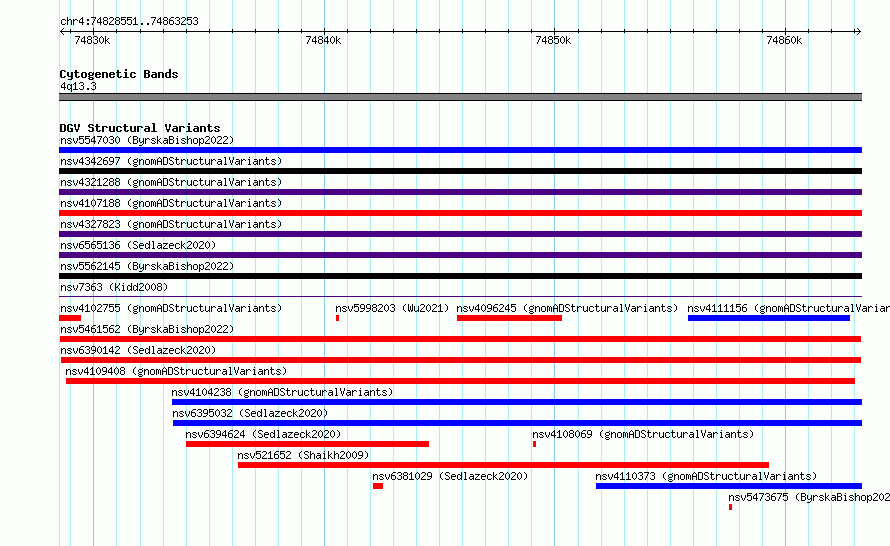Click nsv6381029 (Sedlazeck2020) label

[x=450, y=476]
